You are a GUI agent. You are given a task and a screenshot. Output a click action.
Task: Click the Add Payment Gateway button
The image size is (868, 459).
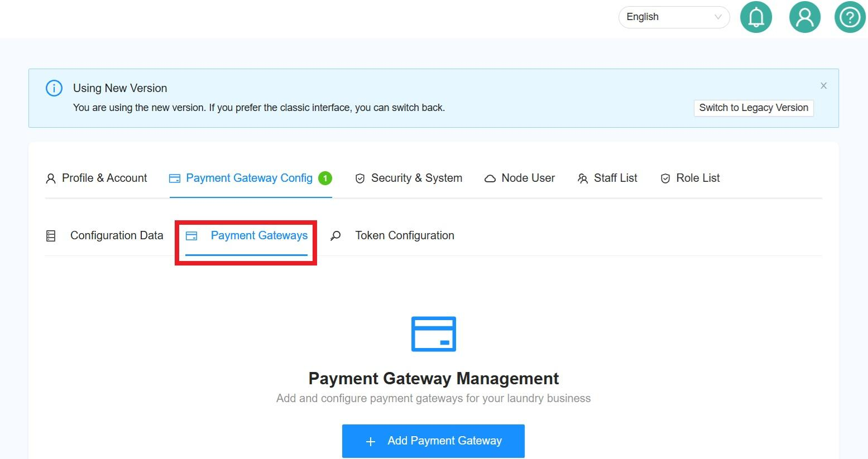[433, 441]
